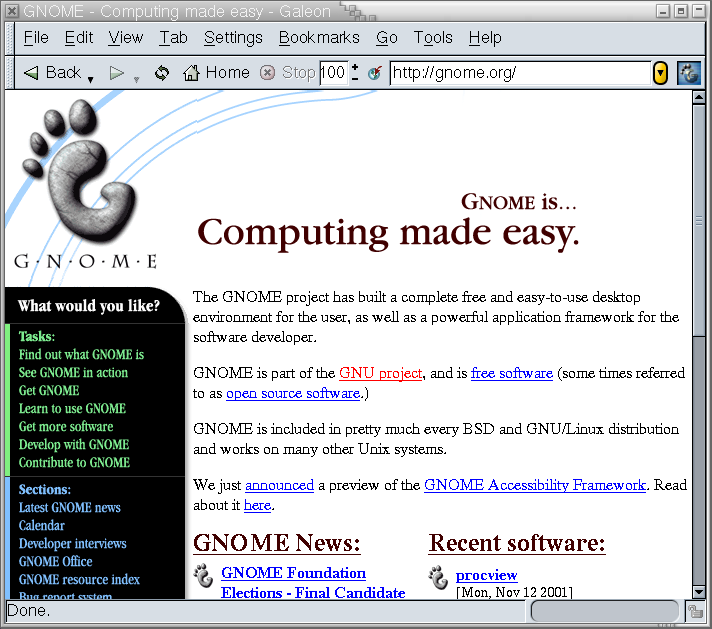The width and height of the screenshot is (712, 629).
Task: Open 'Developer interviews'
Action: [73, 544]
